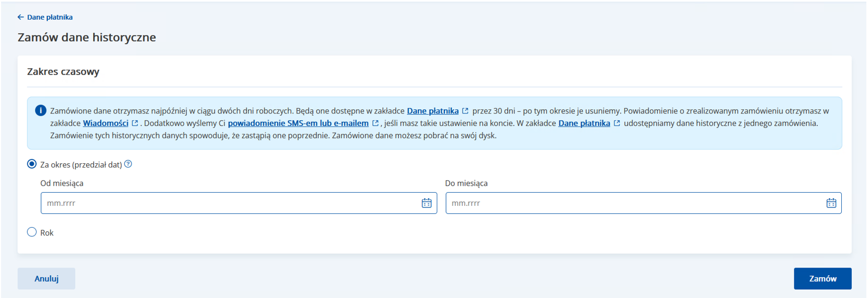The image size is (868, 298).
Task: Click external link icon after SMS-em lub e-mailem
Action: pos(375,123)
